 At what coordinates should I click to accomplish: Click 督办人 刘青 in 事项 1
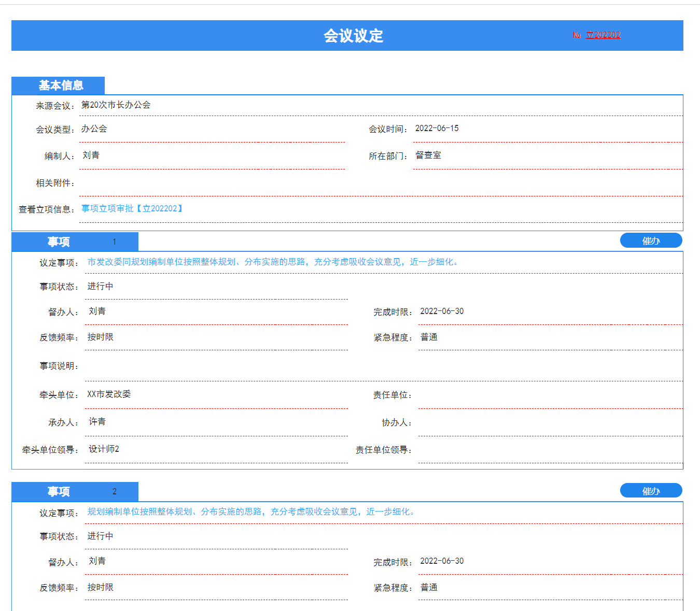tap(97, 311)
